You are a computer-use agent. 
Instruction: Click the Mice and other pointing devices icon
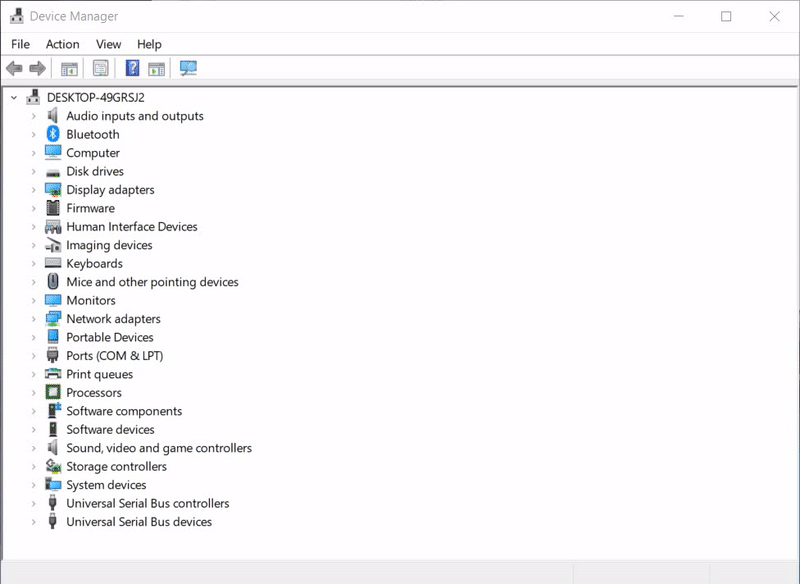[53, 281]
